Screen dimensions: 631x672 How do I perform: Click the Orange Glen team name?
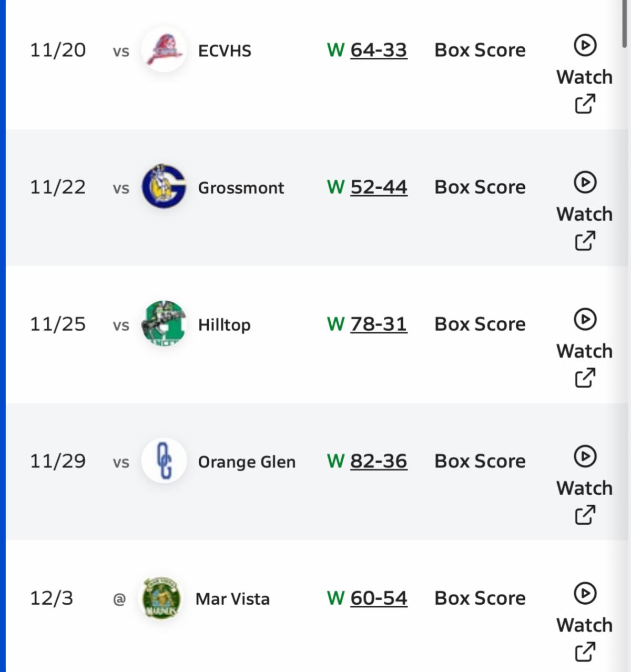pos(247,462)
